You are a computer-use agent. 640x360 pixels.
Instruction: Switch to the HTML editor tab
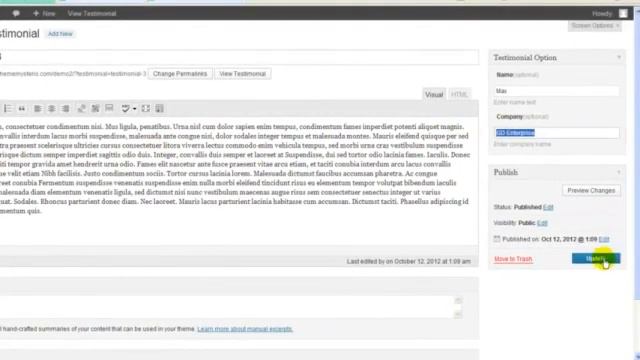pos(459,94)
